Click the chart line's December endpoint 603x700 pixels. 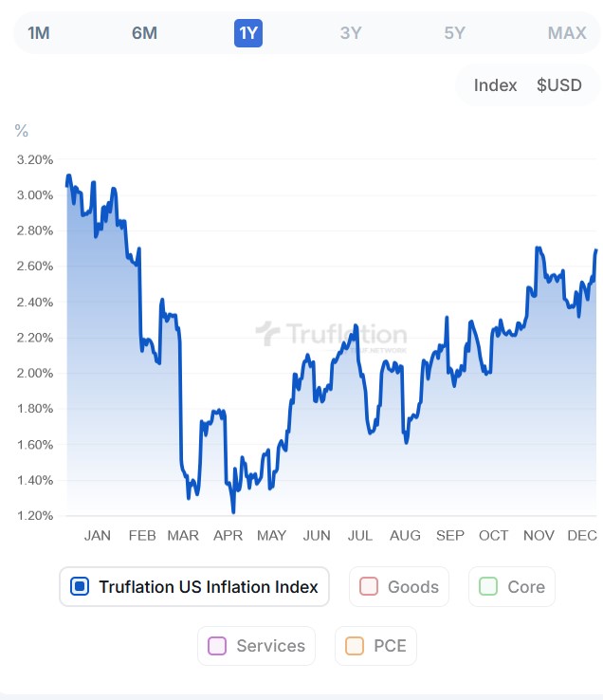tap(596, 250)
